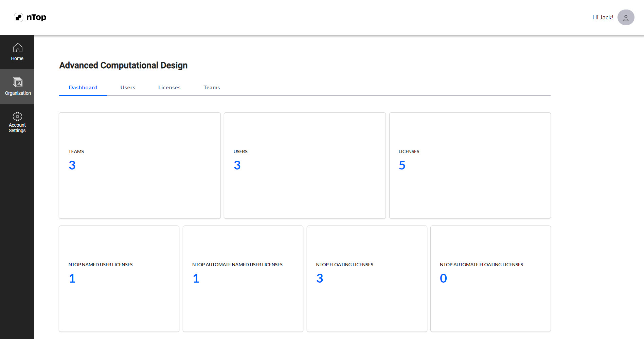
Task: Click the Licenses count value 5
Action: 402,165
